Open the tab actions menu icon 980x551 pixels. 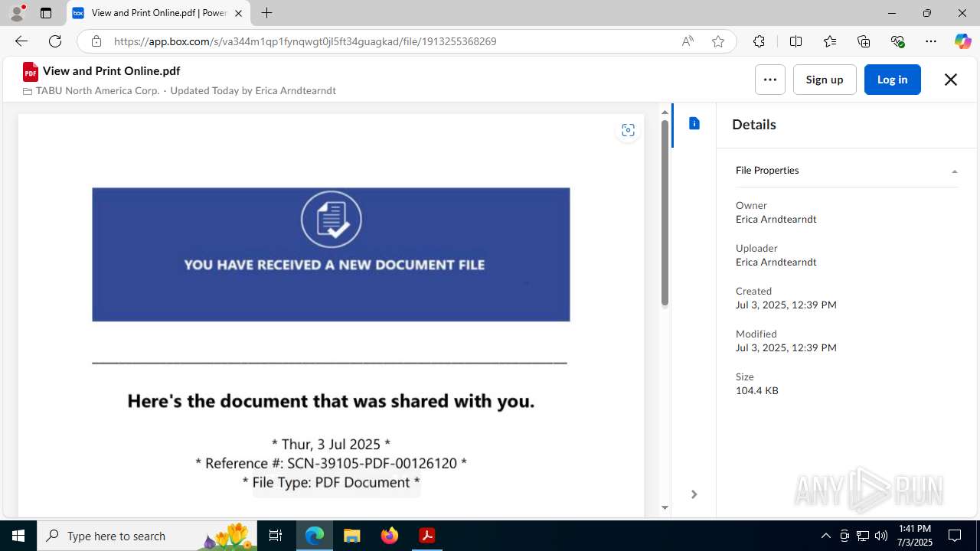click(46, 13)
